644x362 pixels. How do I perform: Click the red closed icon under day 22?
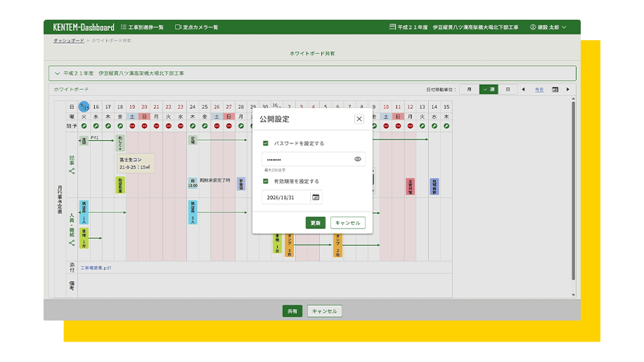[x=169, y=126]
